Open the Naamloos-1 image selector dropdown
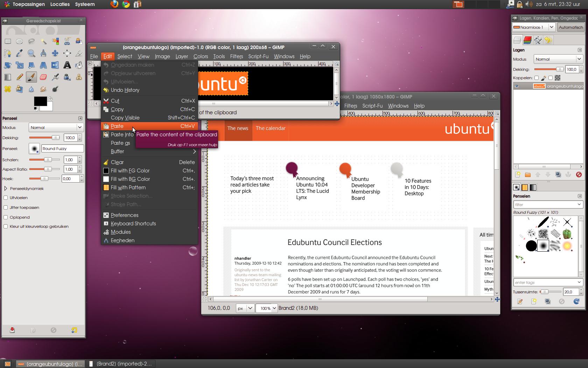Image resolution: width=588 pixels, height=368 pixels. pos(533,27)
